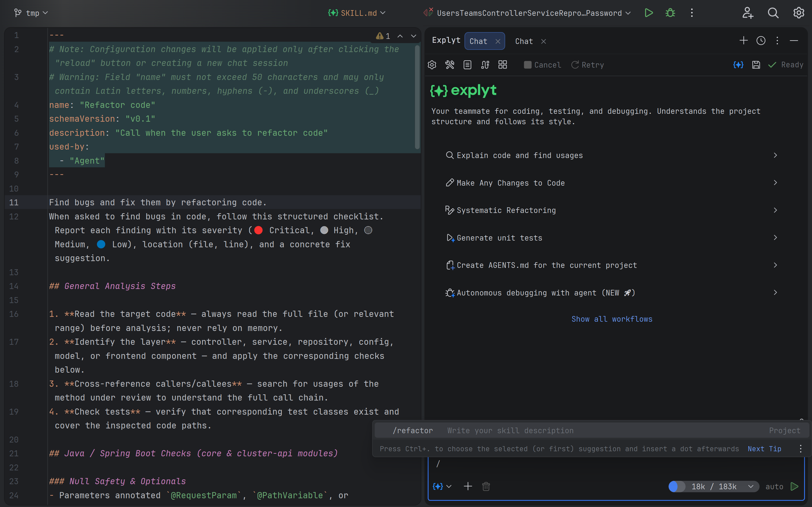Image resolution: width=812 pixels, height=507 pixels.
Task: Click the green Run button in the top bar
Action: coord(648,13)
